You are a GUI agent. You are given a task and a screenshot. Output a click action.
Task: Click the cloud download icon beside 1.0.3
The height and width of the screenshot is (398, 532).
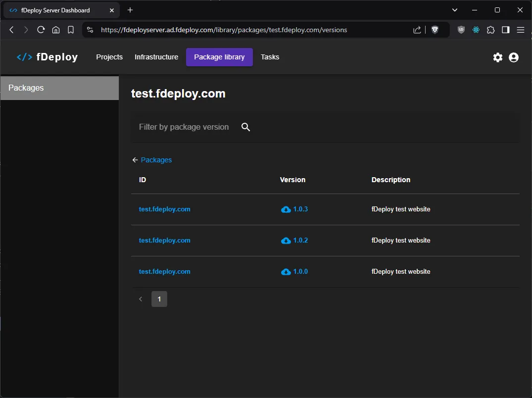coord(286,209)
